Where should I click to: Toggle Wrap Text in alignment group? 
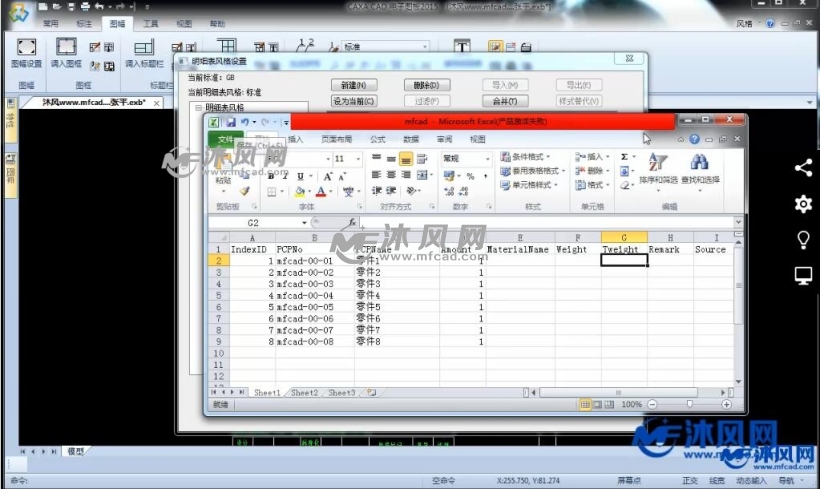pyautogui.click(x=422, y=158)
